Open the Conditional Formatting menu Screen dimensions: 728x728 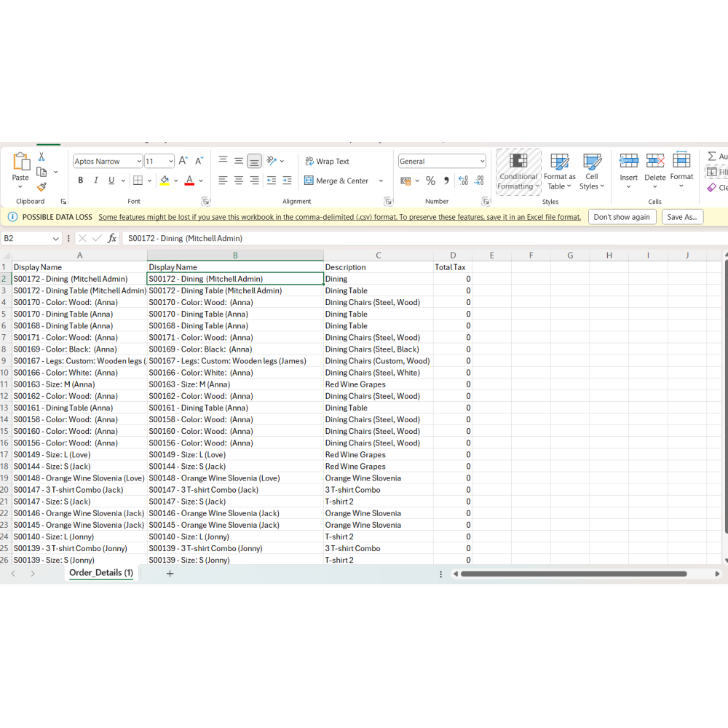tap(518, 173)
